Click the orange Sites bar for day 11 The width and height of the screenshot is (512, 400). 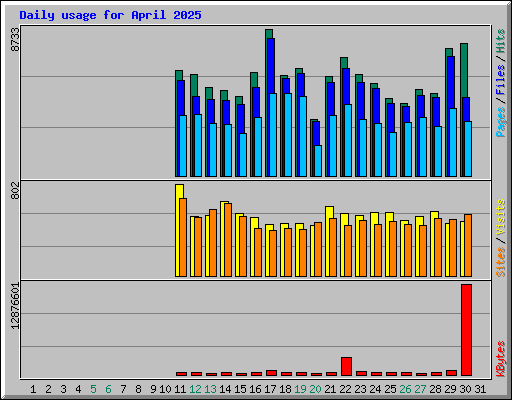point(183,237)
